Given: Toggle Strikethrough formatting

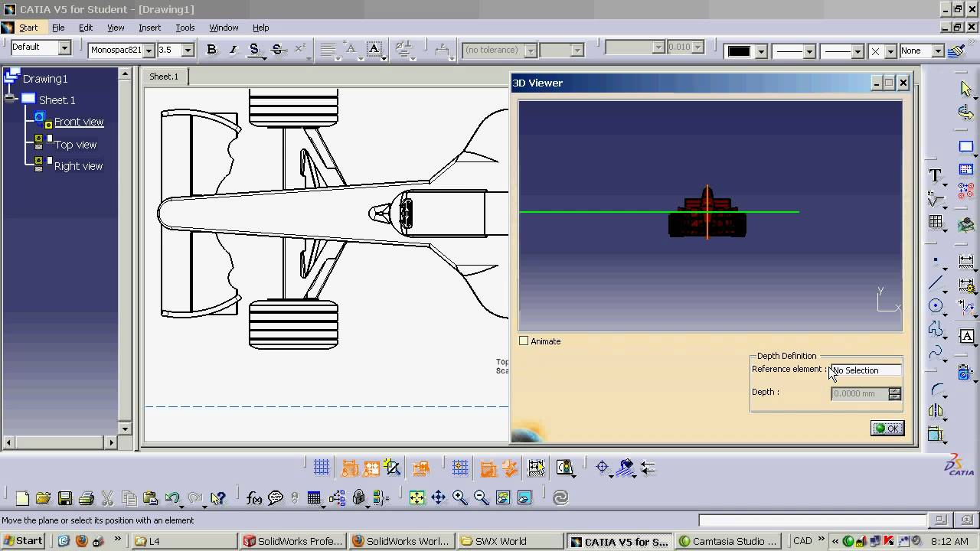Looking at the screenshot, I should 278,50.
